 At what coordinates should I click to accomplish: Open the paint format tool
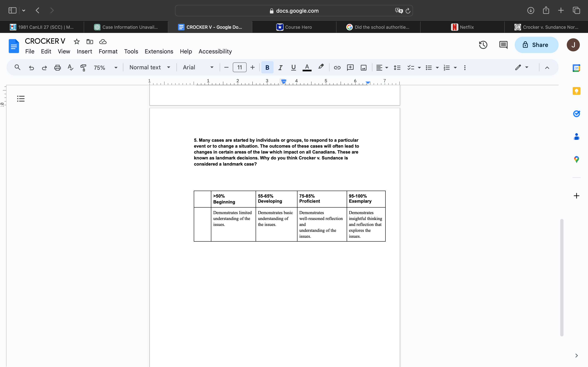click(x=83, y=67)
